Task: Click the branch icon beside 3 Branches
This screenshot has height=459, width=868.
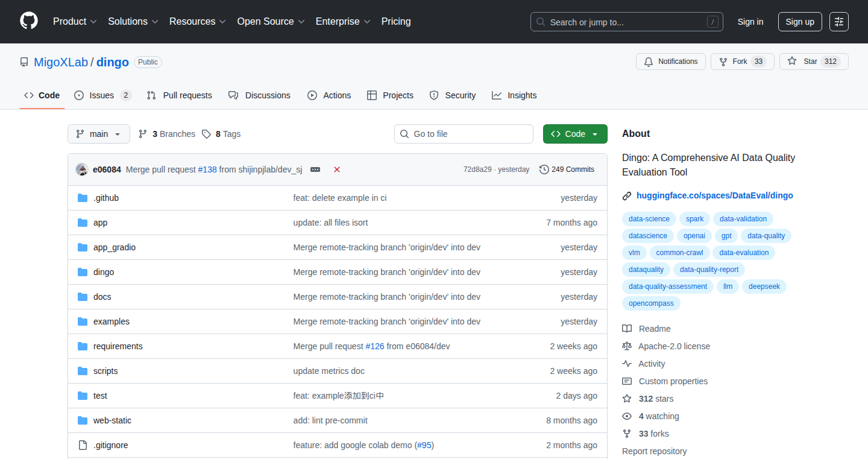Action: tap(143, 134)
